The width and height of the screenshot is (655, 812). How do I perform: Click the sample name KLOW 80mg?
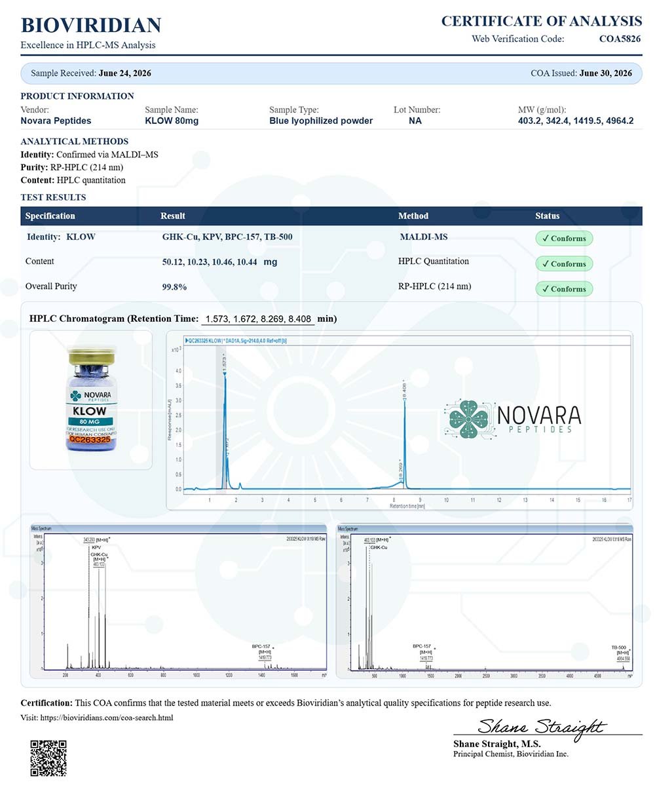pos(172,121)
